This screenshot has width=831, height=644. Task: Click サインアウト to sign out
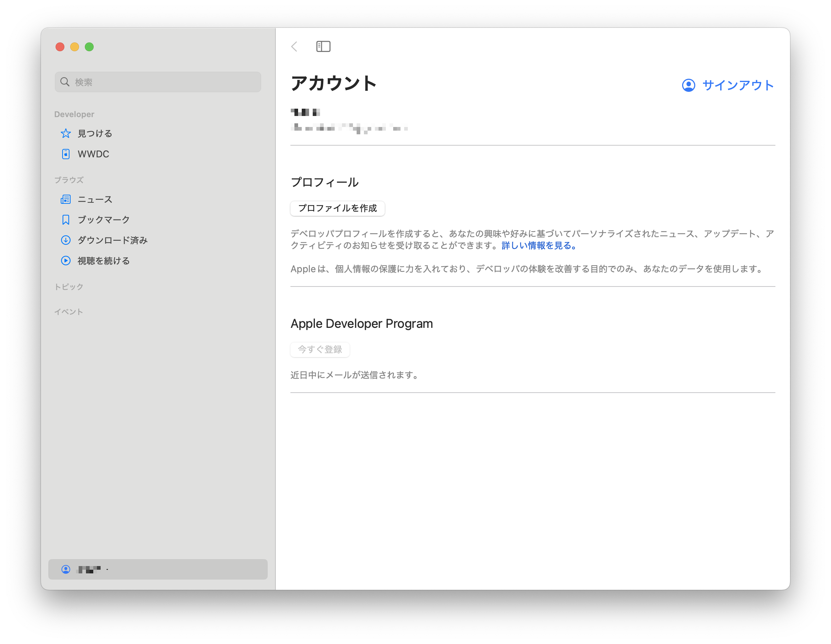coord(737,85)
